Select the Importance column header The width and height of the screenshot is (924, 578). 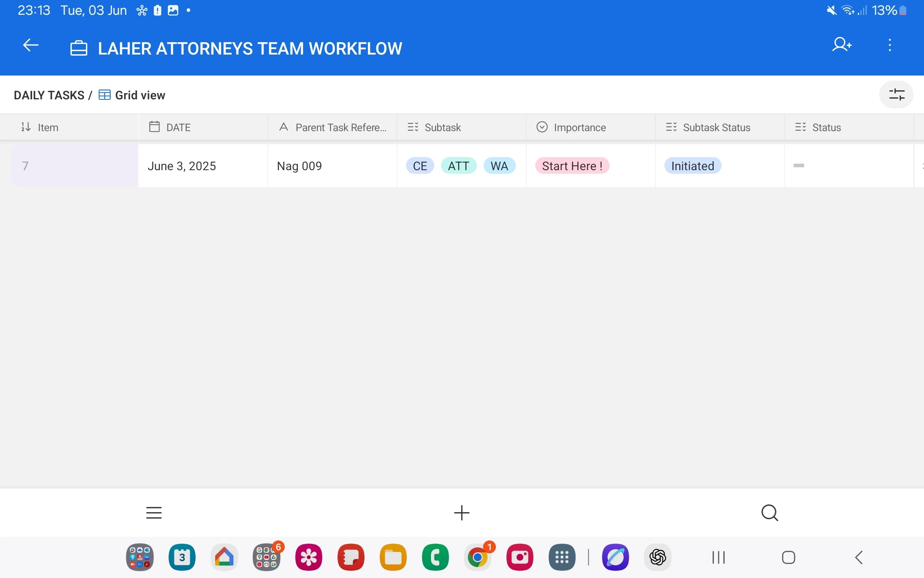point(591,127)
